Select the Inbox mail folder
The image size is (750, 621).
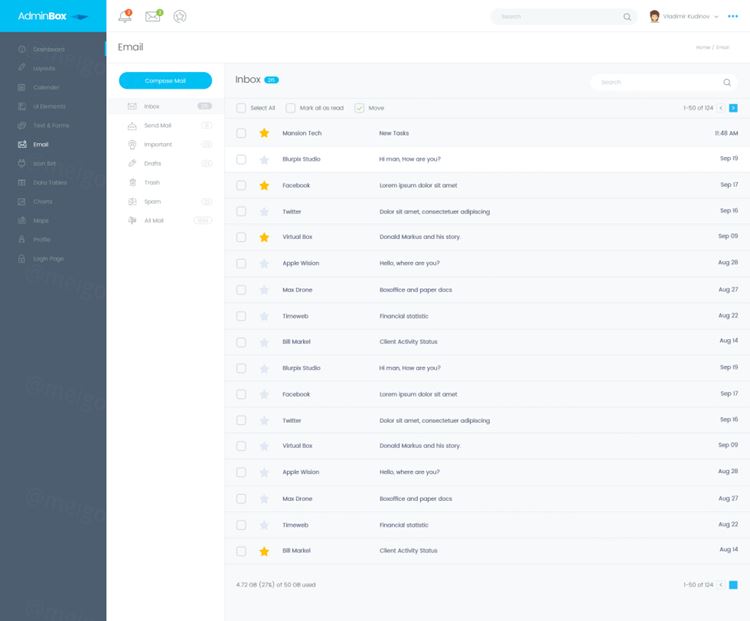[165, 106]
